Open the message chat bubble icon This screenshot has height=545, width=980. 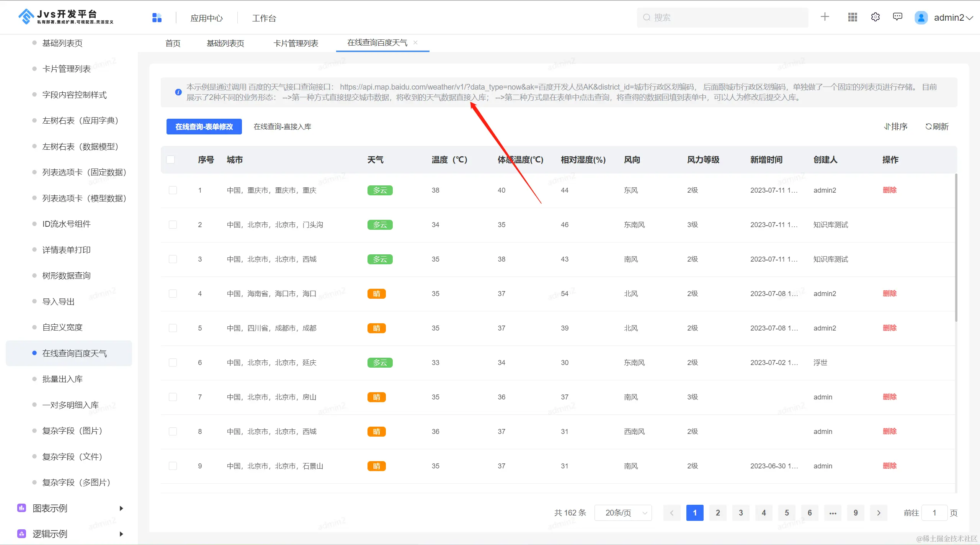click(x=898, y=17)
